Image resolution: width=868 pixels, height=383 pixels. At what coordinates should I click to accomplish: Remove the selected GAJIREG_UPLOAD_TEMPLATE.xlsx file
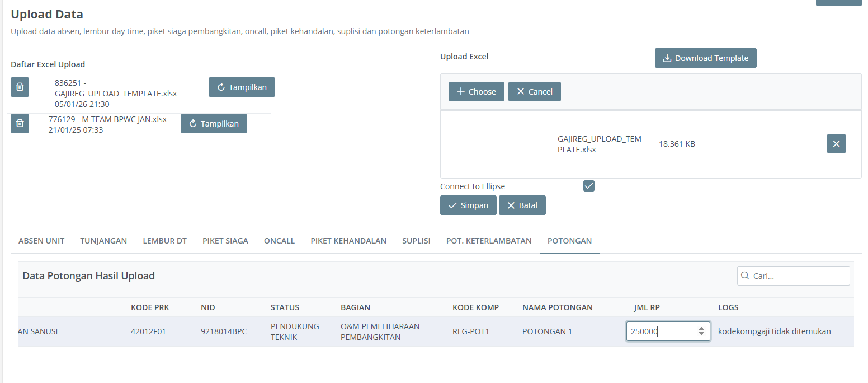point(836,144)
